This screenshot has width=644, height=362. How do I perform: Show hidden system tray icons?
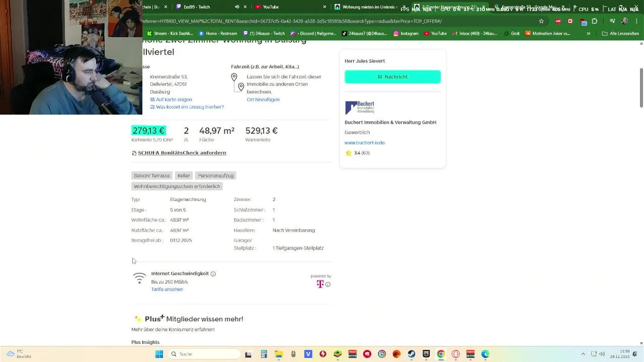[x=583, y=354]
